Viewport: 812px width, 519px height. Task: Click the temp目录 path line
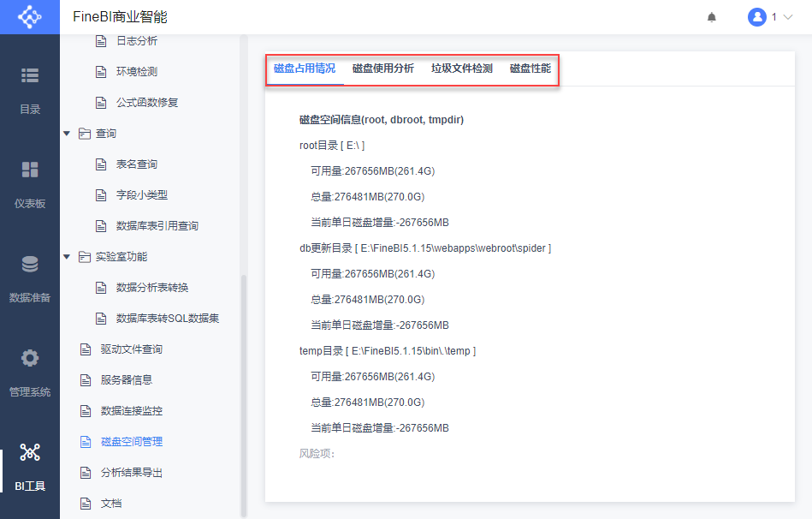[x=388, y=351]
